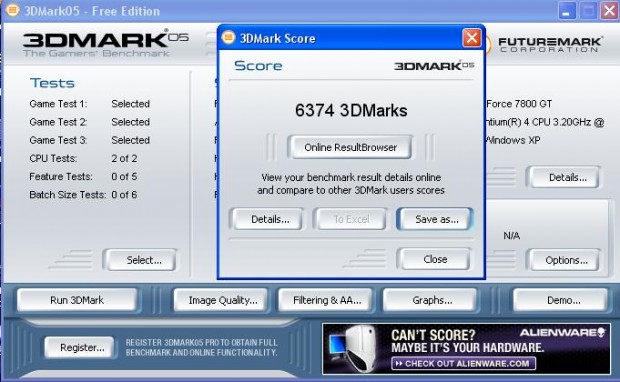The width and height of the screenshot is (620, 382).
Task: Launch the Demo... button
Action: coord(560,300)
